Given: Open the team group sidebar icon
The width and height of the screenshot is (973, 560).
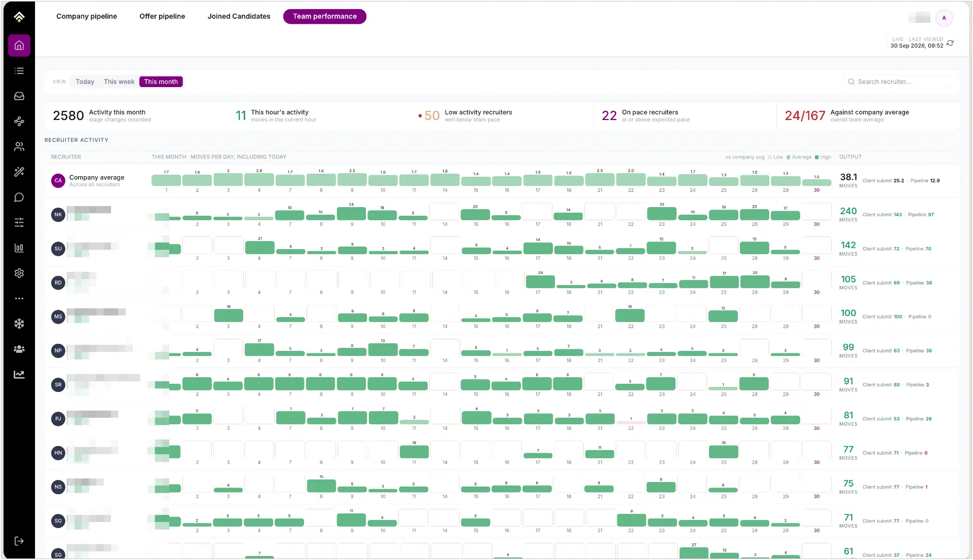Looking at the screenshot, I should [19, 349].
